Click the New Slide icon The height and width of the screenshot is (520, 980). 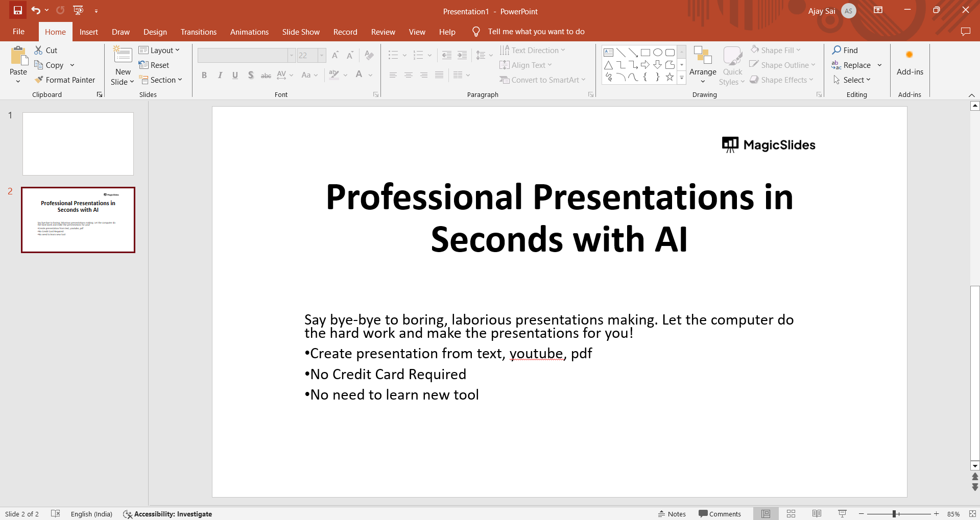(123, 55)
